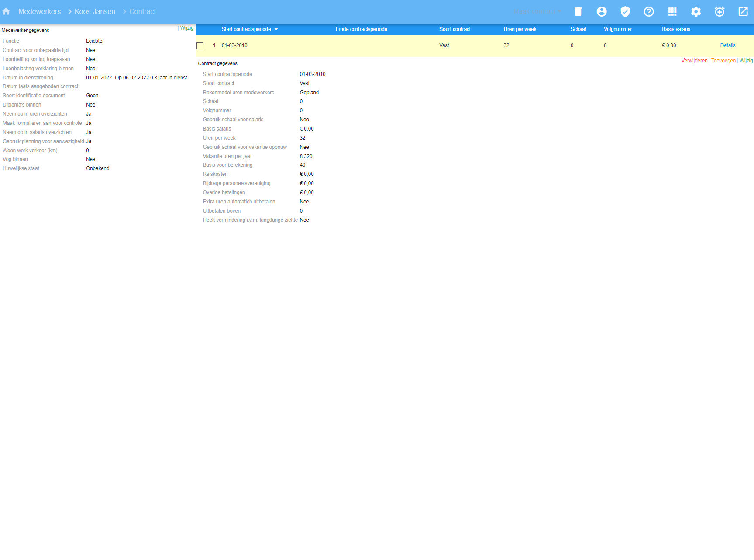Click Toevoegen to add contract

(x=723, y=61)
